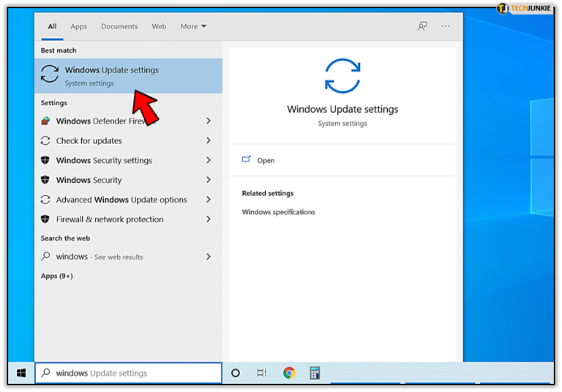Open Windows Update settings best match
Image resolution: width=562 pixels, height=392 pixels.
point(128,76)
